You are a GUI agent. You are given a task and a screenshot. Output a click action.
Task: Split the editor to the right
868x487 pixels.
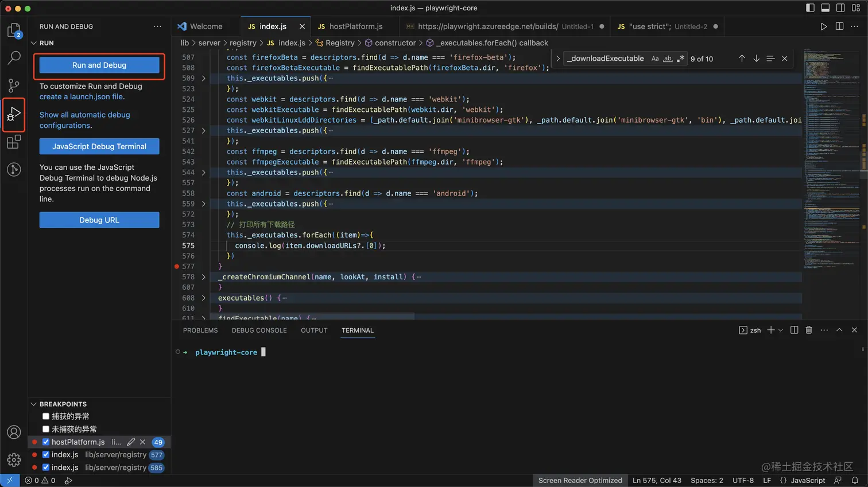pyautogui.click(x=839, y=26)
